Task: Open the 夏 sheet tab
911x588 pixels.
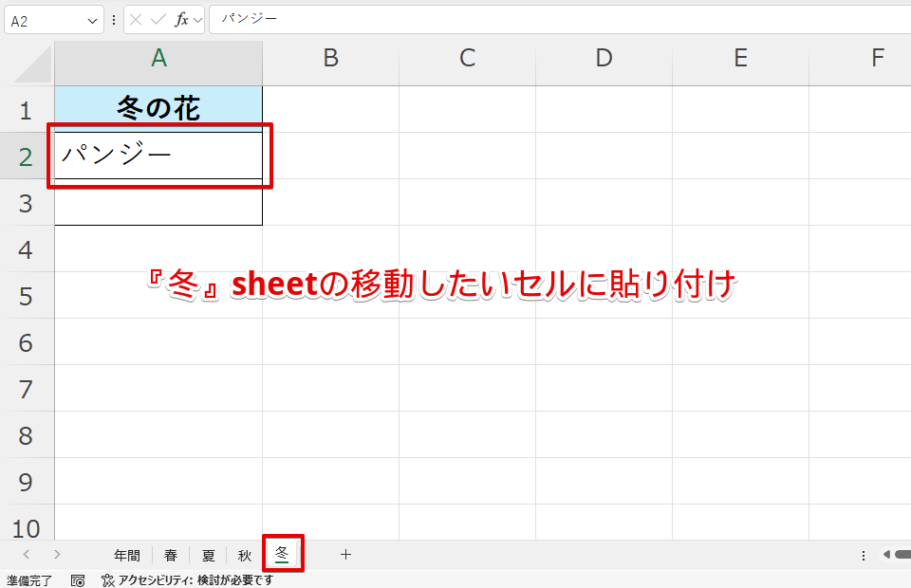Action: pos(208,556)
